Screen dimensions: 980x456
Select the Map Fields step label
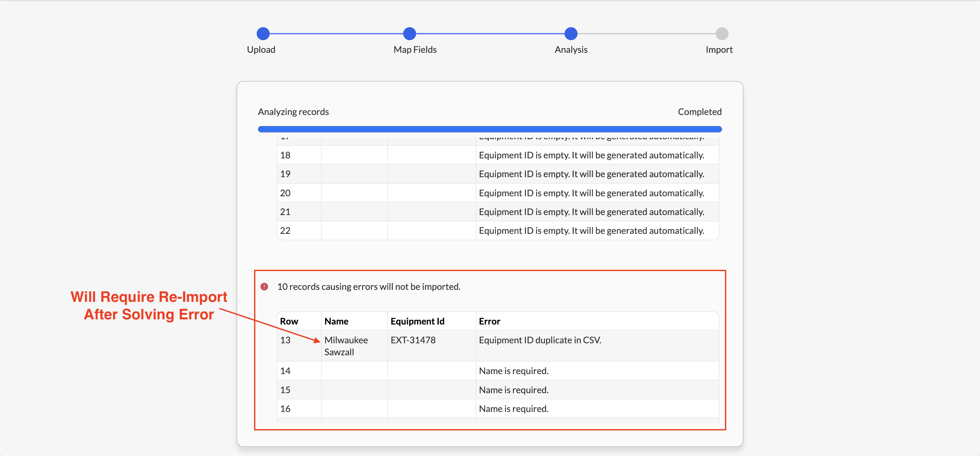click(x=415, y=50)
